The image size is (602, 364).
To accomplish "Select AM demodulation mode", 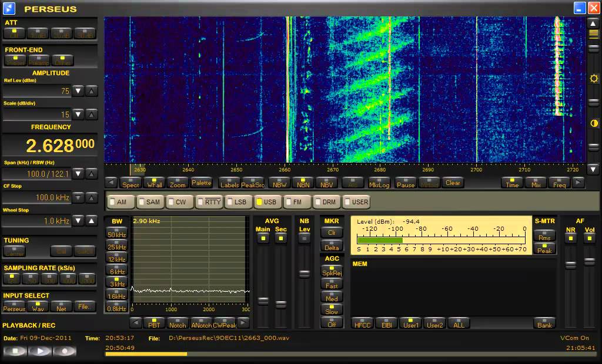I will (x=121, y=202).
